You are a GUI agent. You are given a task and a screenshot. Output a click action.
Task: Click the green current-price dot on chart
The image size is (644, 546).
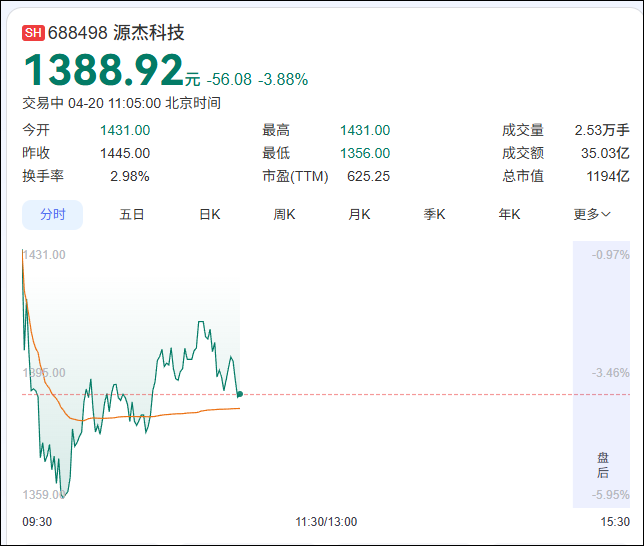tap(239, 394)
